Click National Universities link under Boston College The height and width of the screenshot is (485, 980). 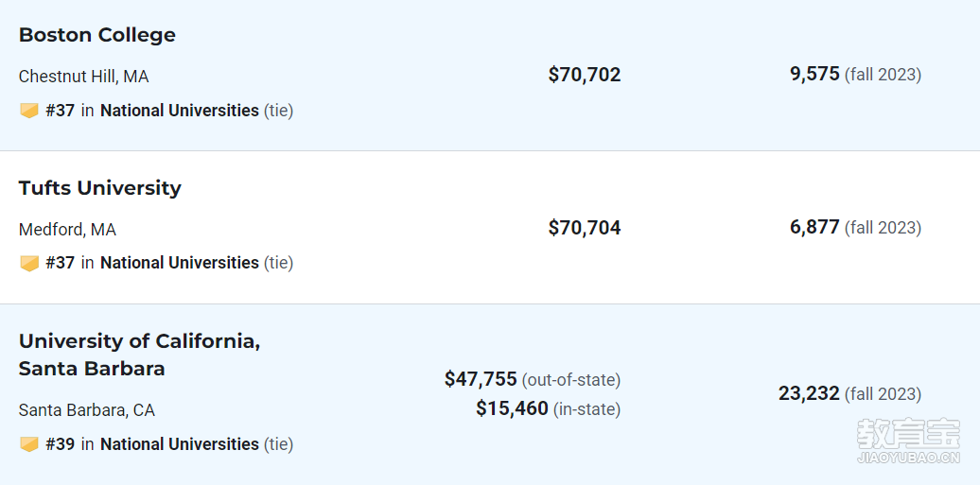pyautogui.click(x=180, y=111)
